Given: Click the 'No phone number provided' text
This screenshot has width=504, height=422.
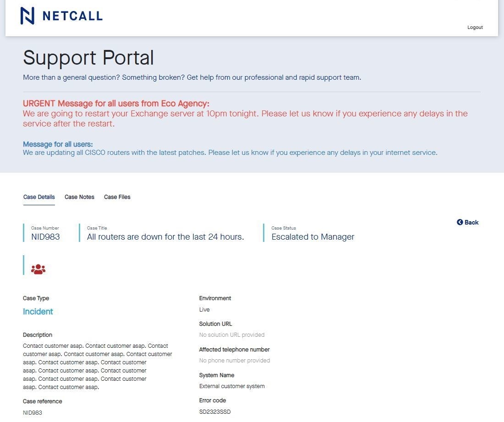Looking at the screenshot, I should (235, 361).
